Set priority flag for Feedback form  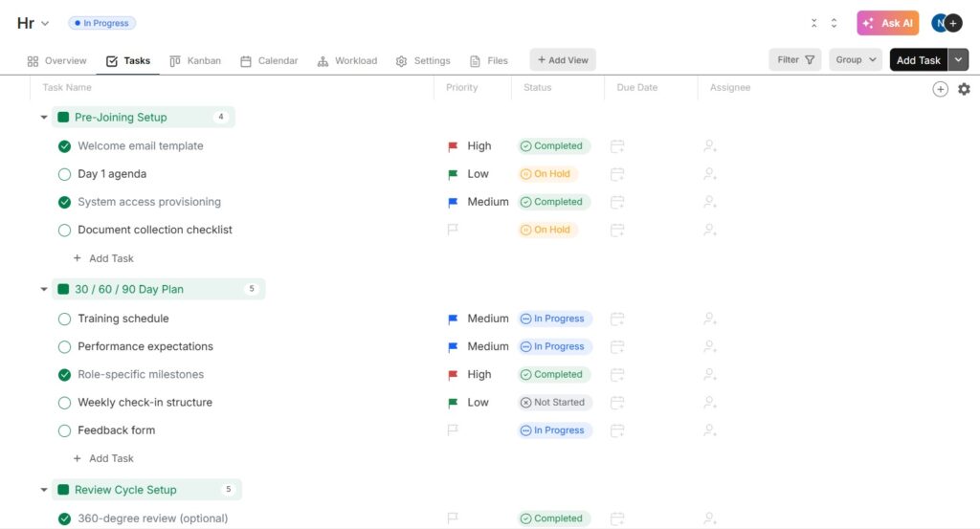click(453, 430)
